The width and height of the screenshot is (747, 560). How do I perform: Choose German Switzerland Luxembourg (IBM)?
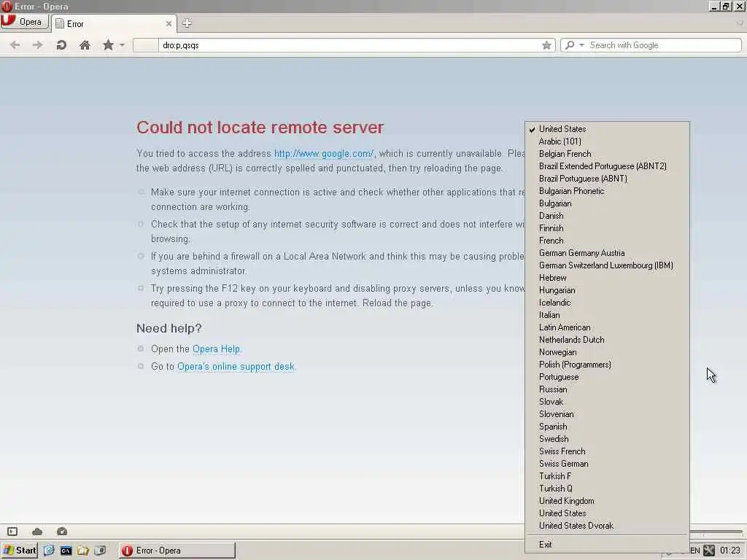point(608,265)
